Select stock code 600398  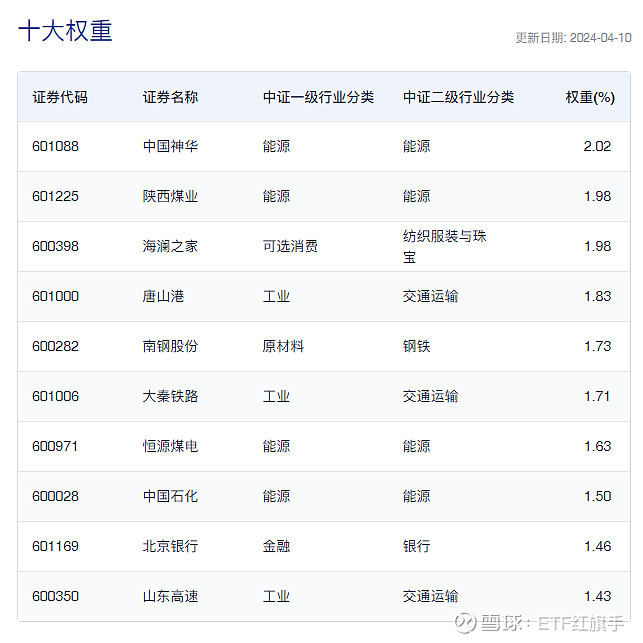point(55,246)
